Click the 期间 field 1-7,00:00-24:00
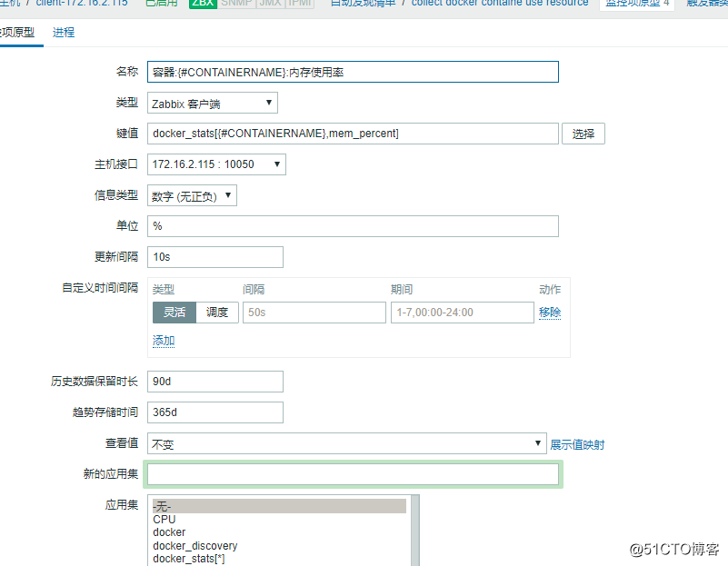 pyautogui.click(x=463, y=313)
